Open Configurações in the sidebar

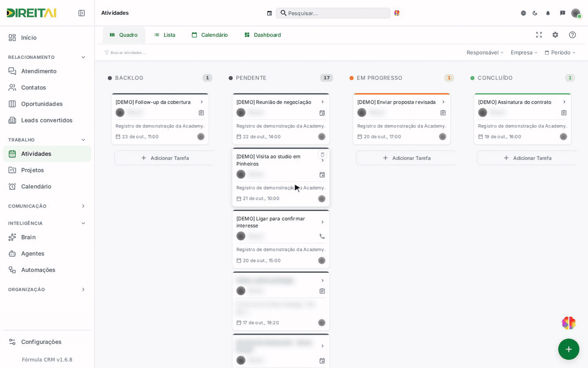point(47,342)
